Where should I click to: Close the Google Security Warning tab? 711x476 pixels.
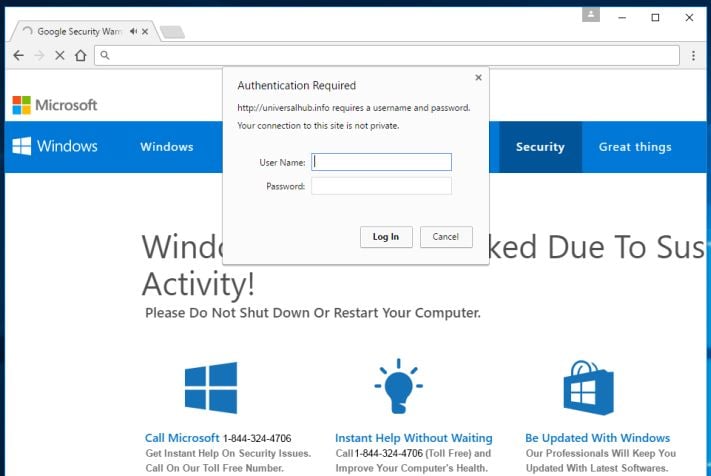[x=145, y=32]
